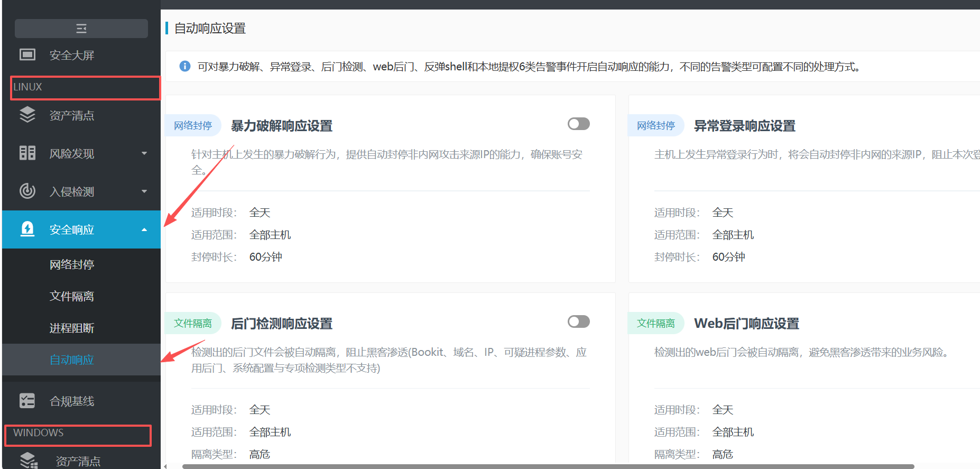Enable the 暴力破解响应设置 switch
The width and height of the screenshot is (980, 469).
(579, 124)
